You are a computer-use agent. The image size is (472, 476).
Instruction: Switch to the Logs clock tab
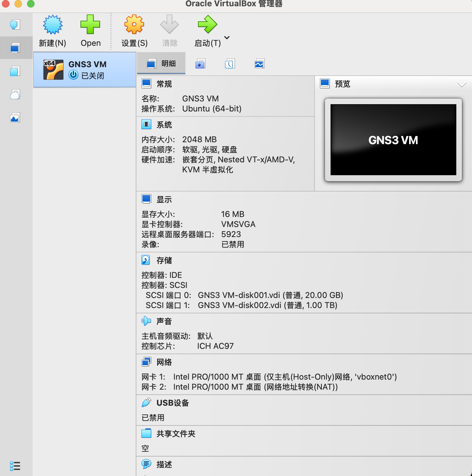coord(230,64)
